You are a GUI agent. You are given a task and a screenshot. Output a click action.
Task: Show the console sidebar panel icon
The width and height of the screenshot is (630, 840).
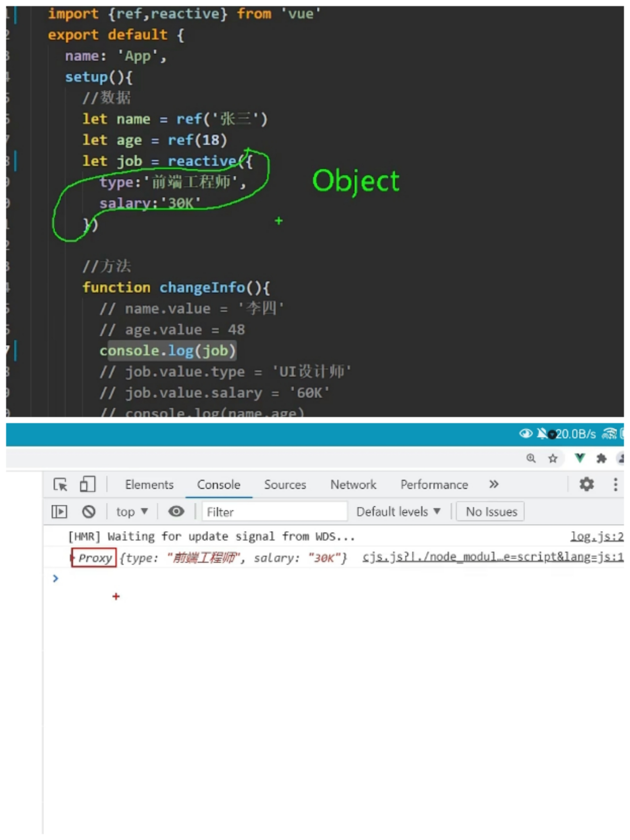[59, 512]
